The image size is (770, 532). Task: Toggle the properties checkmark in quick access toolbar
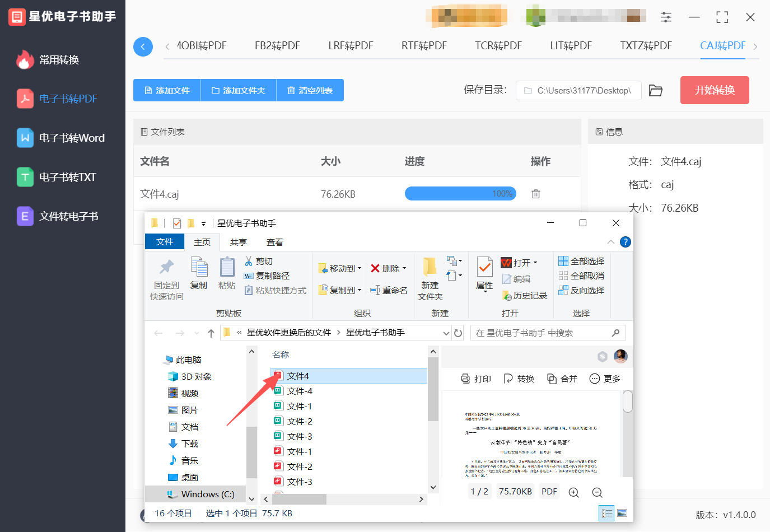tap(177, 223)
